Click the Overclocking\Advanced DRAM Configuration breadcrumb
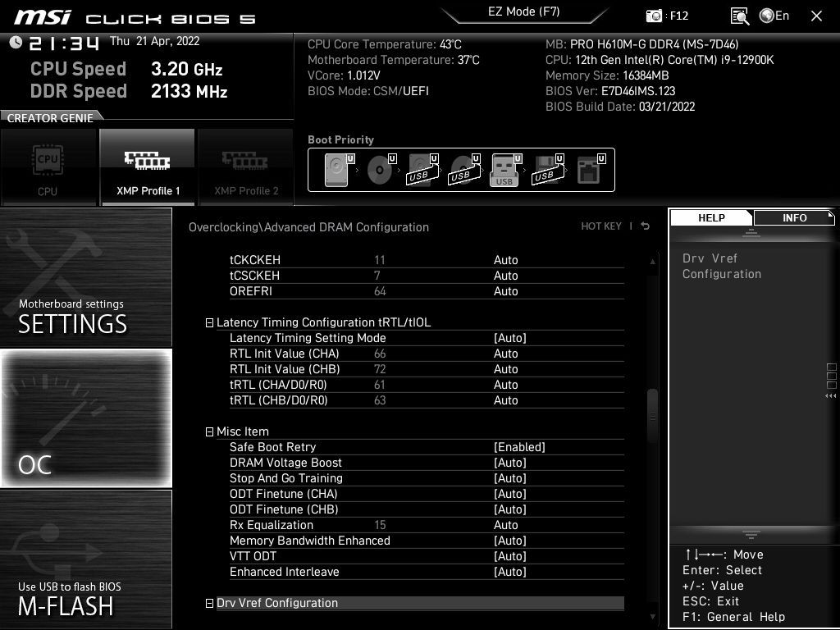 point(308,227)
